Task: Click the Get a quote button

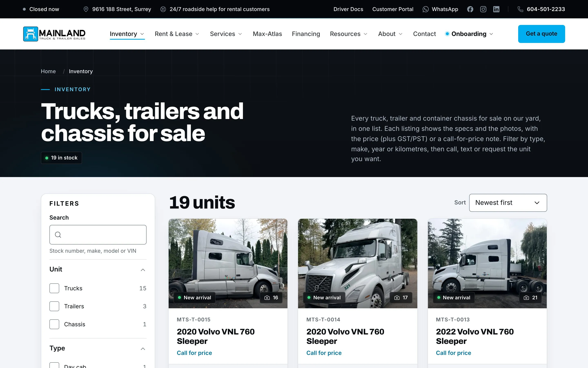Action: click(541, 34)
